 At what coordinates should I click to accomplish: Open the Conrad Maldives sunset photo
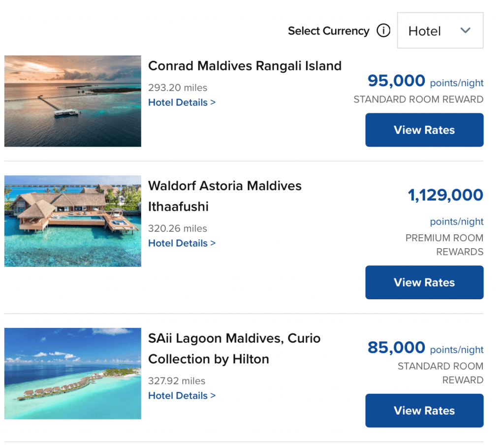[72, 101]
